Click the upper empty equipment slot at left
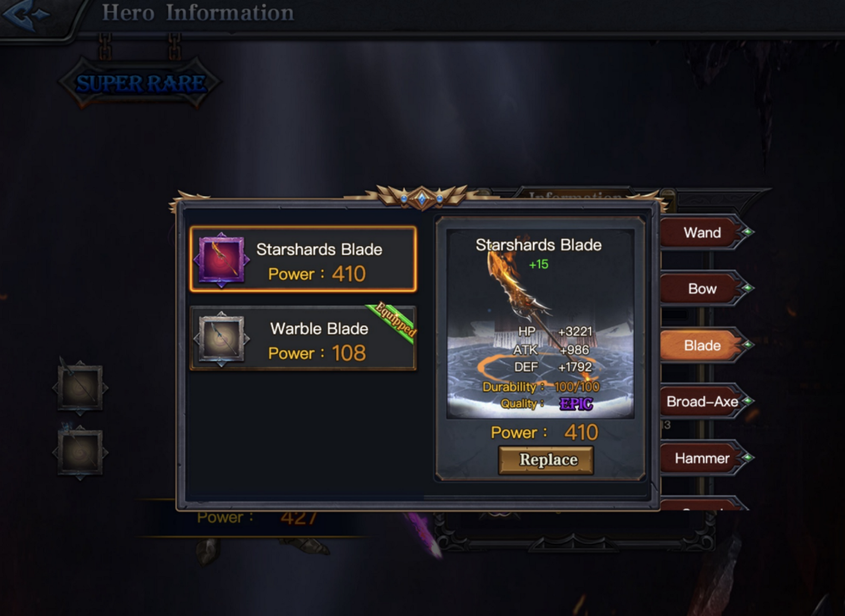This screenshot has height=616, width=845. coord(80,388)
